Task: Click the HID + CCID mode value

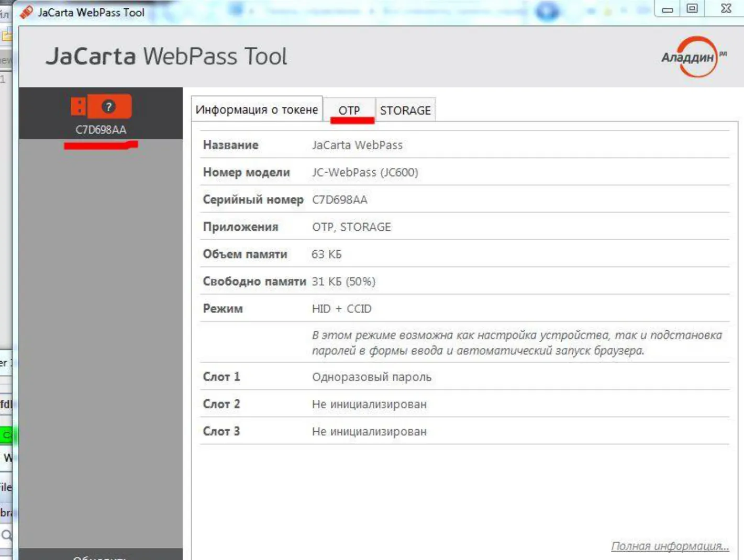Action: click(x=342, y=309)
